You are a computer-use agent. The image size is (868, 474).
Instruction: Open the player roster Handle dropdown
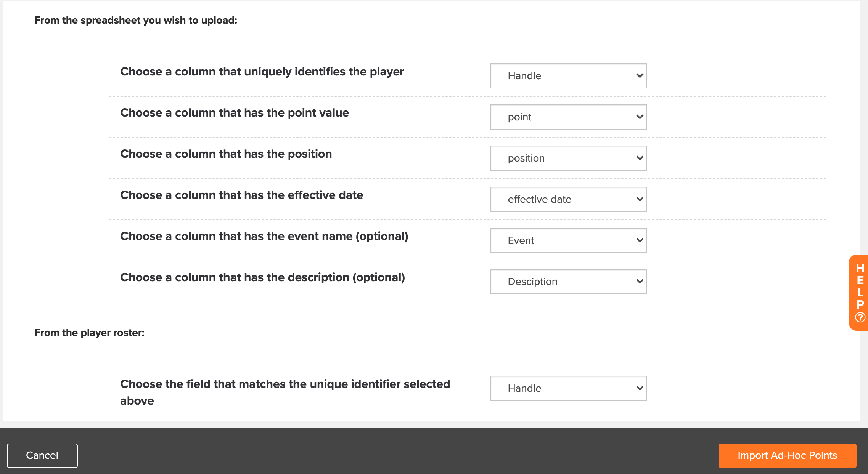coord(568,388)
